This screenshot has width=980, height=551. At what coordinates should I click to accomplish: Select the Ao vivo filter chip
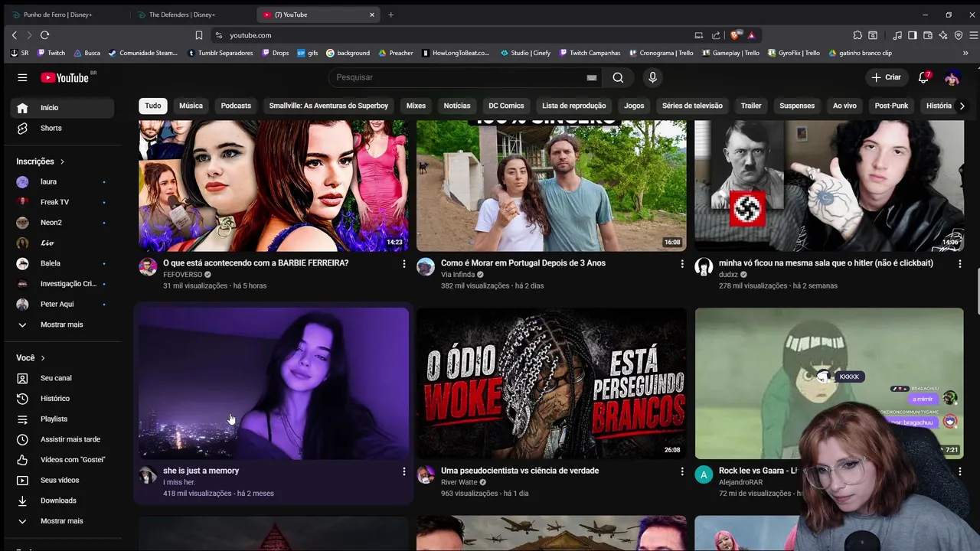pos(844,106)
